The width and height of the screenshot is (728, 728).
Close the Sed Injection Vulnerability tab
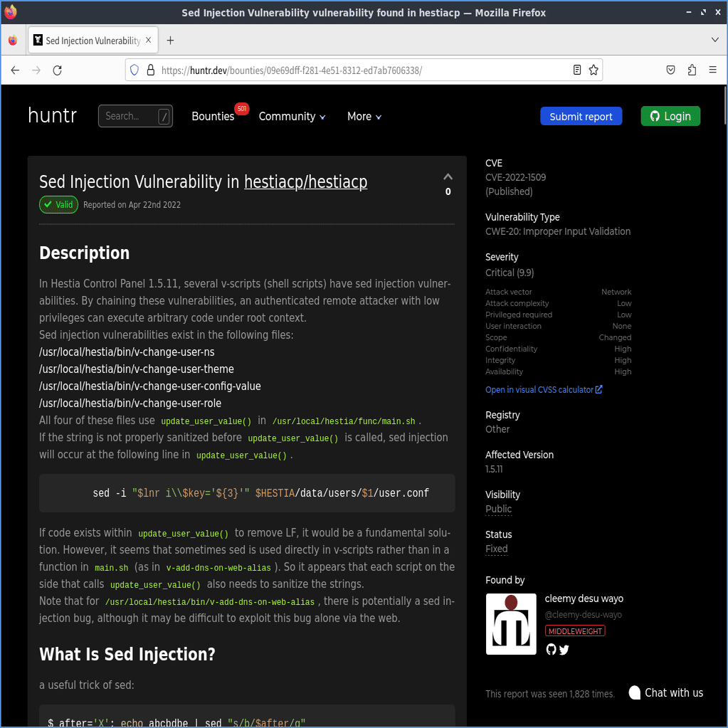click(x=149, y=40)
